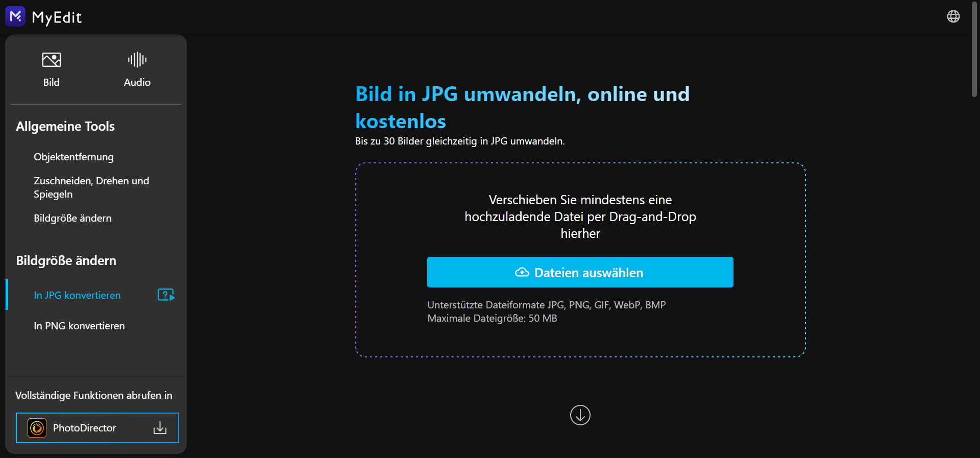The width and height of the screenshot is (980, 458).
Task: Click the MyEdit logo icon
Action: pos(15,16)
